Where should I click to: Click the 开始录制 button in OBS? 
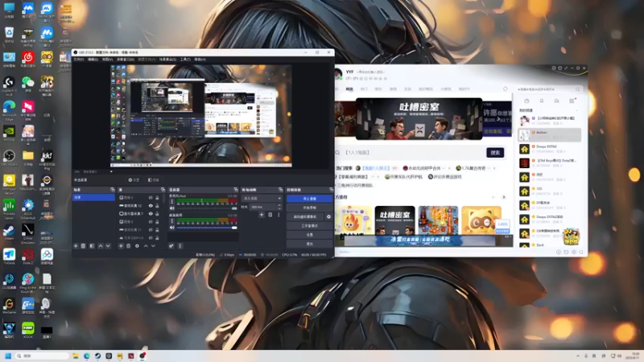click(309, 208)
